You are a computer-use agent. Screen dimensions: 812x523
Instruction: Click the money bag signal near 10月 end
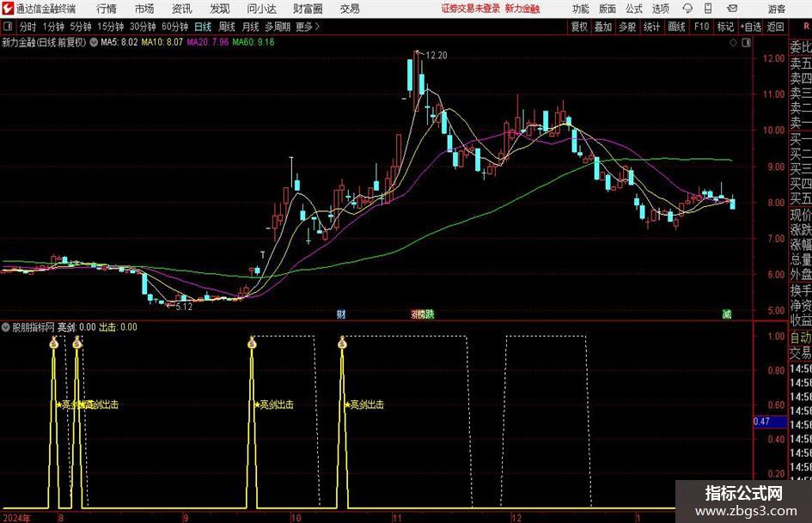(342, 343)
